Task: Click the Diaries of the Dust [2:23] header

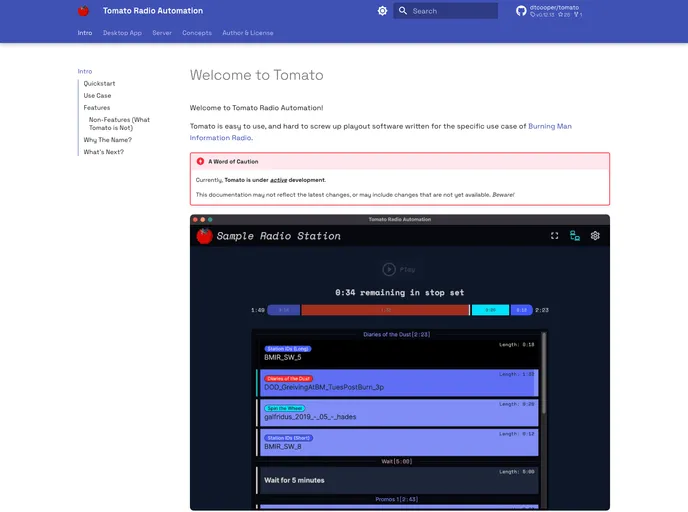Action: (x=397, y=334)
